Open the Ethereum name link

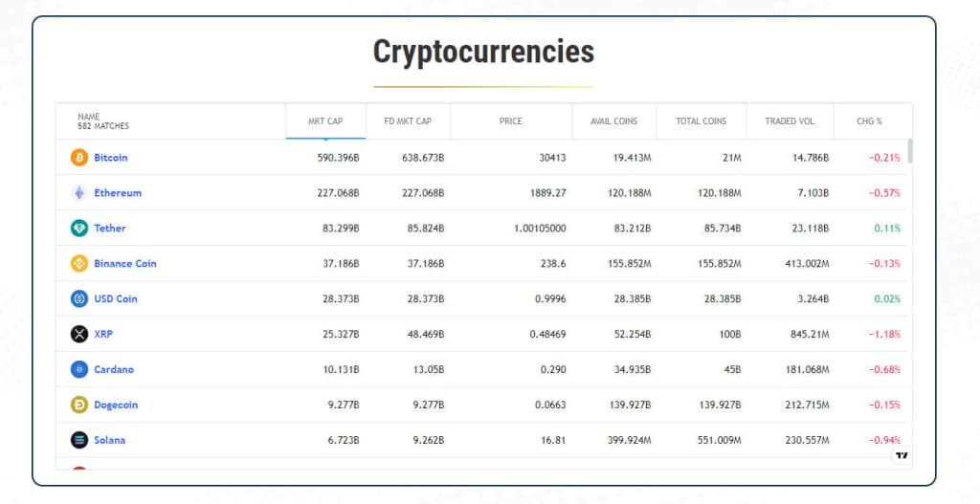tap(118, 193)
